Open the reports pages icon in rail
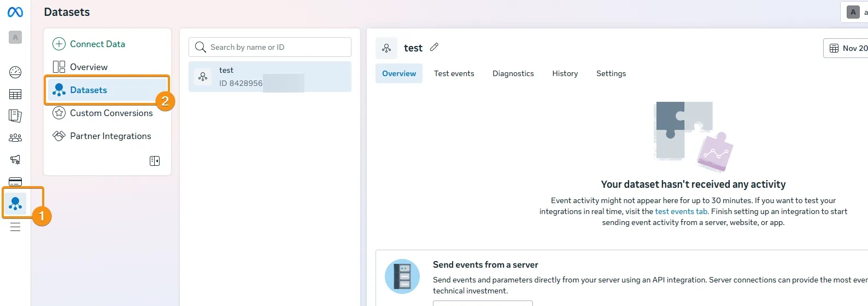The image size is (868, 306). [x=15, y=116]
